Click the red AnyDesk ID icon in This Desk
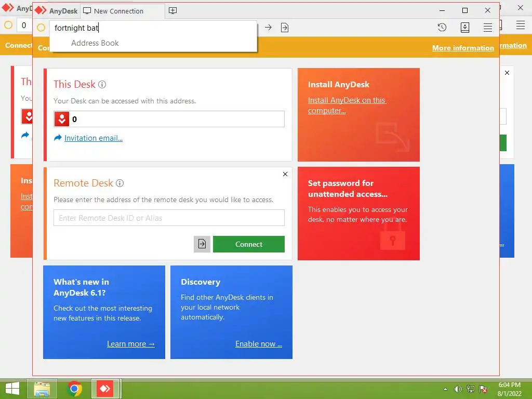Viewport: 532px width, 399px height. [x=62, y=119]
